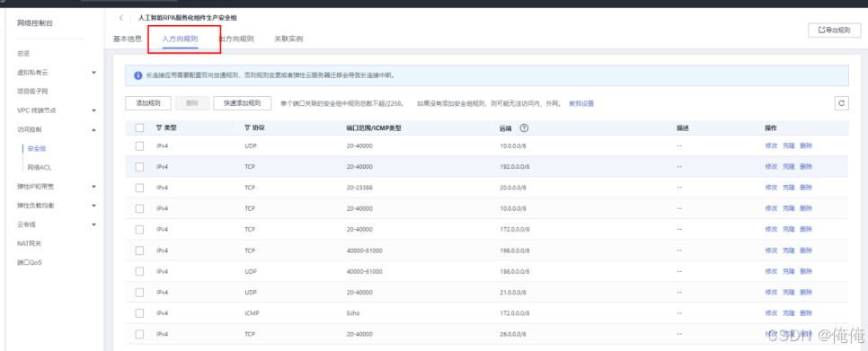Click the 端口范围/ICMP类型 column header

pos(374,127)
